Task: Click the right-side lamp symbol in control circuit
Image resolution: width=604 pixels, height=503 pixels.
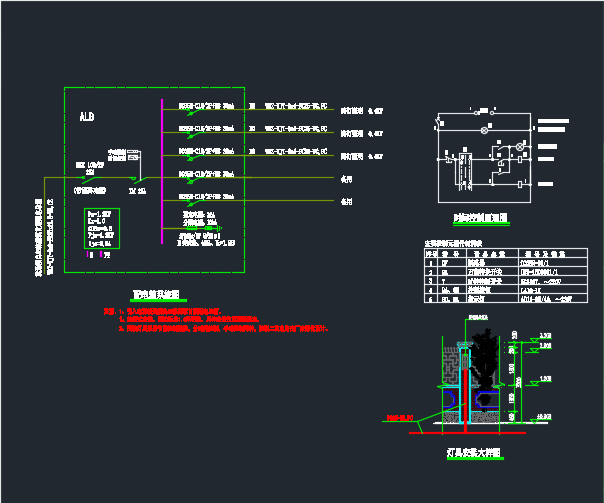Action: click(520, 147)
